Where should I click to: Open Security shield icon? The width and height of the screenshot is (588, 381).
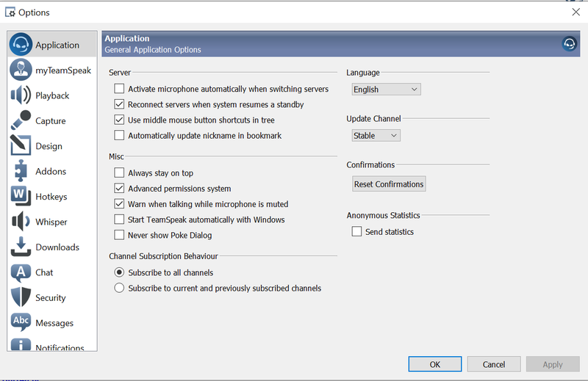coord(21,297)
